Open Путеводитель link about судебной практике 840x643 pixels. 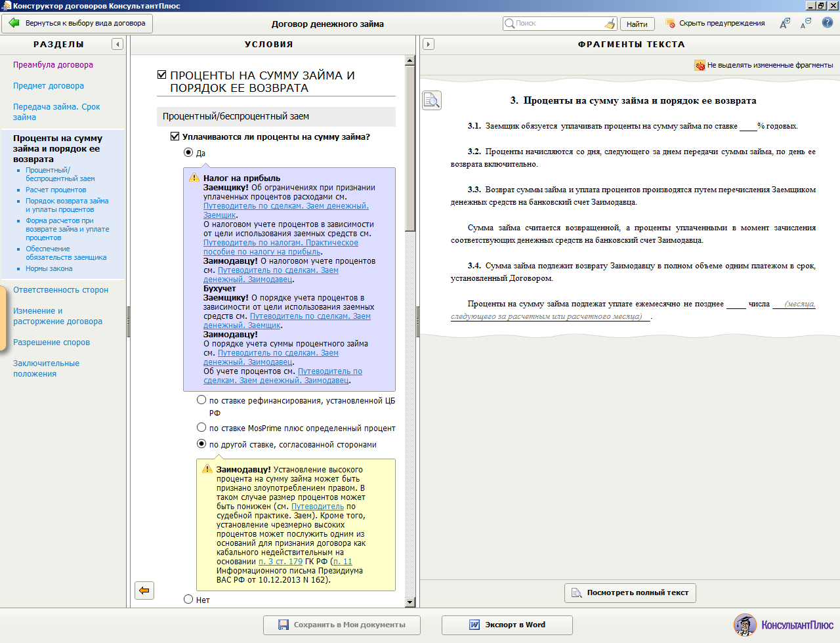coord(318,507)
